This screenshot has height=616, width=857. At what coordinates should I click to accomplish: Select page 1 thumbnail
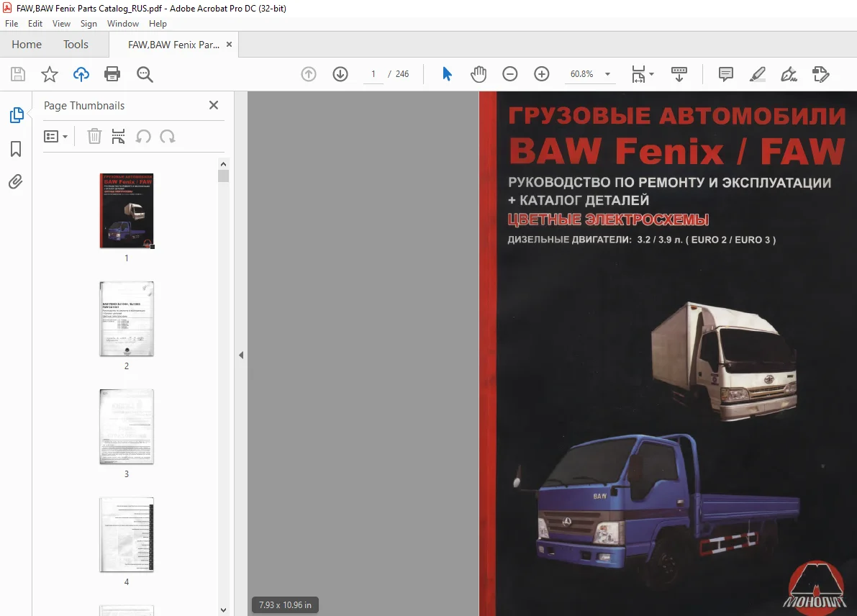127,210
